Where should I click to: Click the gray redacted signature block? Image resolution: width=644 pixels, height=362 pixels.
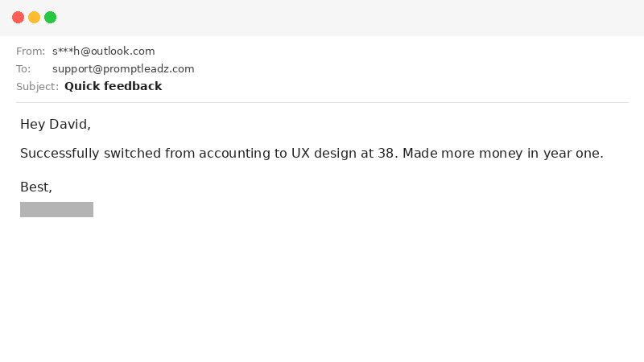tap(56, 209)
